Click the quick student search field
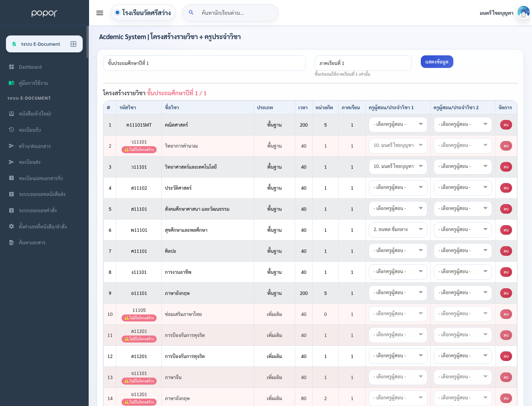 230,13
